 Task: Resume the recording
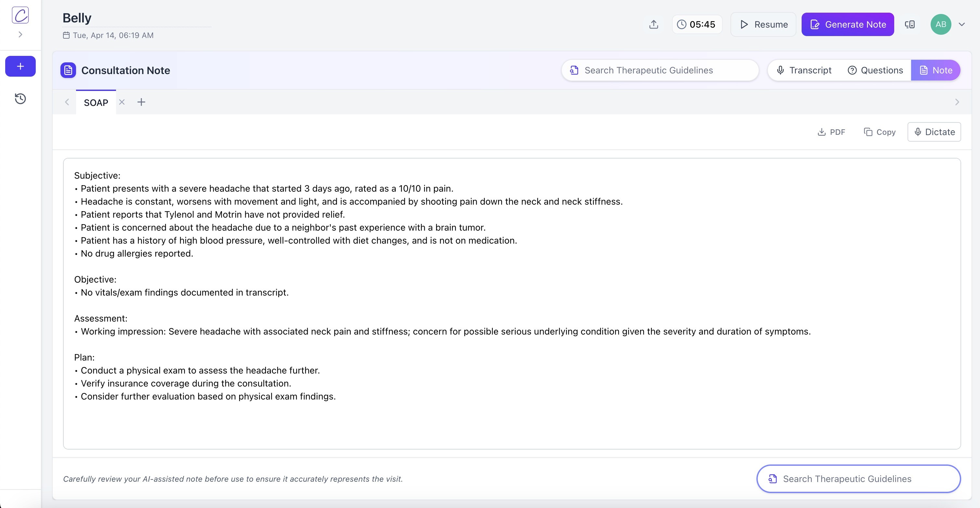point(763,25)
